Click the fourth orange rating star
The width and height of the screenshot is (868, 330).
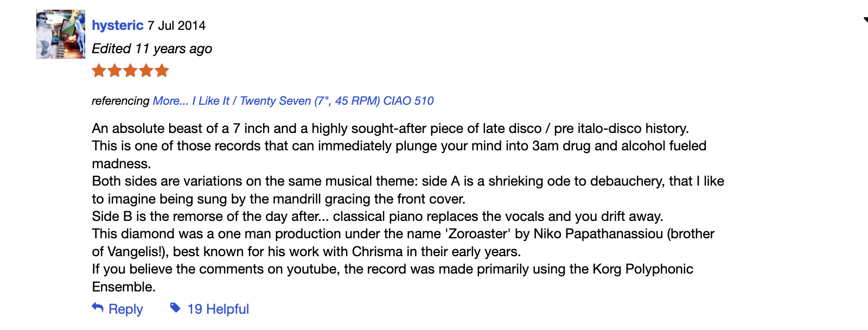[146, 71]
